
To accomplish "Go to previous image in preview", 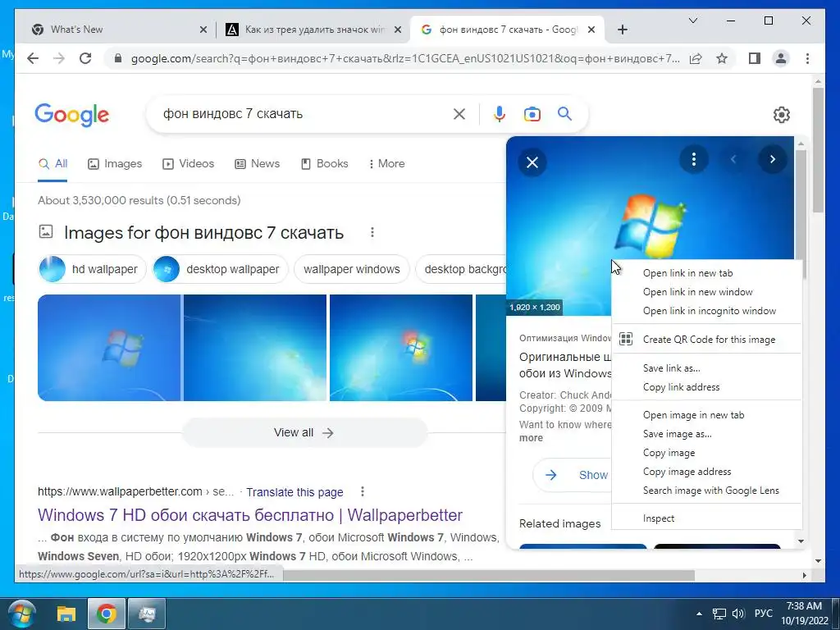I will (733, 159).
